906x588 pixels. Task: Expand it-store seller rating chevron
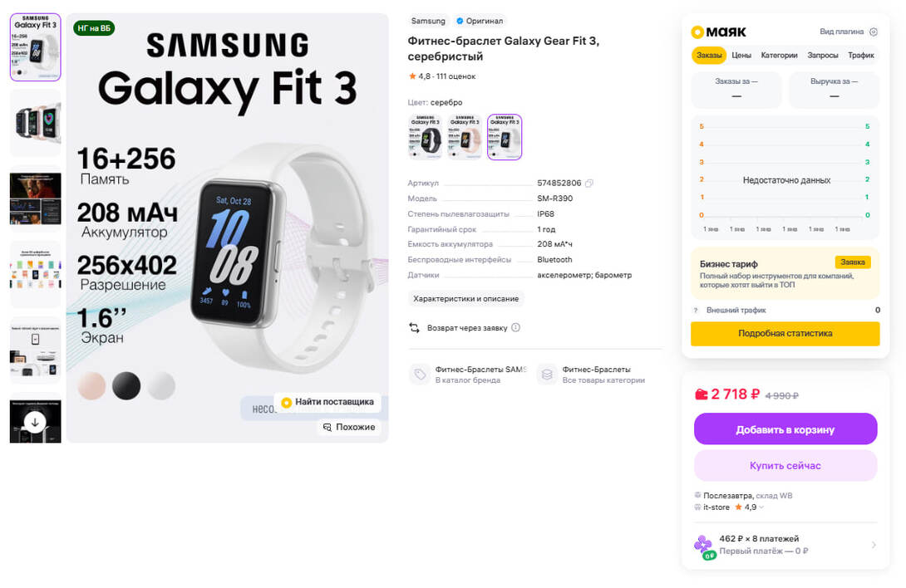(x=761, y=507)
